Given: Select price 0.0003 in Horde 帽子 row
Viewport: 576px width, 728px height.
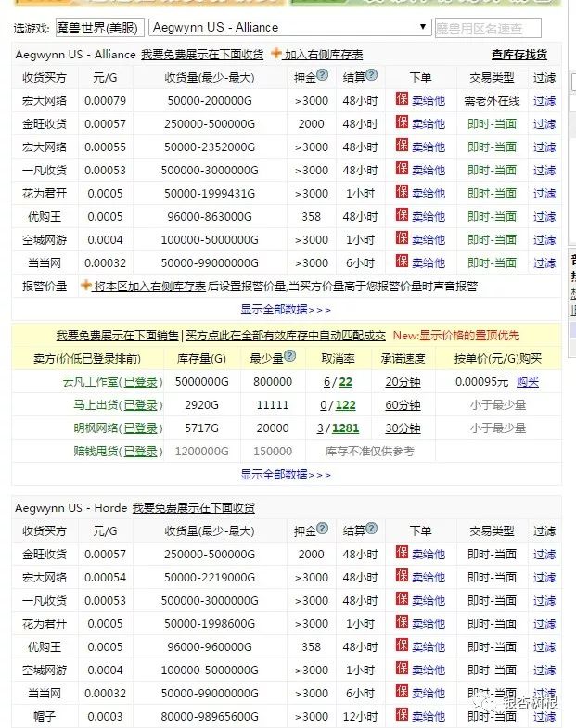Looking at the screenshot, I should pyautogui.click(x=105, y=717).
